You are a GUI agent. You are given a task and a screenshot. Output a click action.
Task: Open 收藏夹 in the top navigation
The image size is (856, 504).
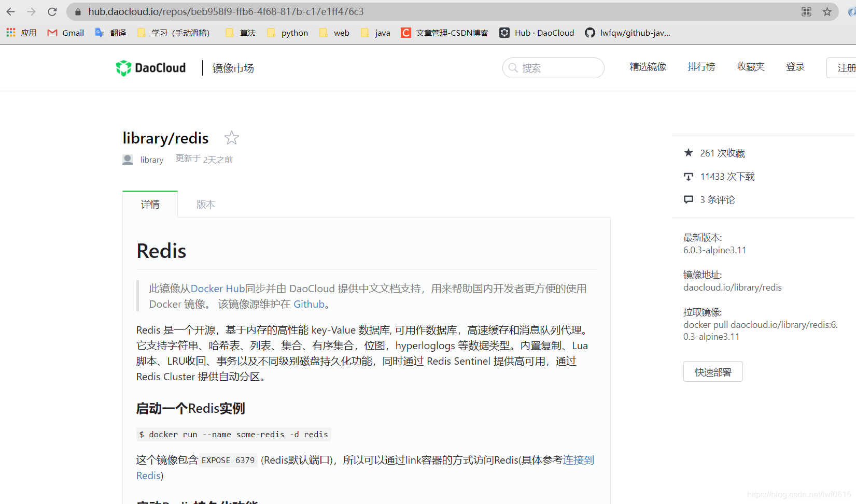coord(751,67)
